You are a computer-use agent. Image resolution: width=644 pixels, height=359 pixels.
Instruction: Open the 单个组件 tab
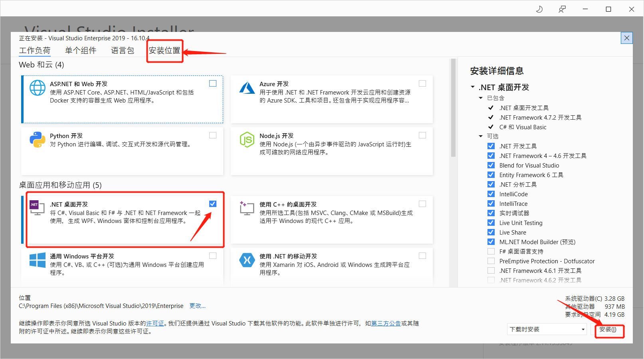[81, 51]
